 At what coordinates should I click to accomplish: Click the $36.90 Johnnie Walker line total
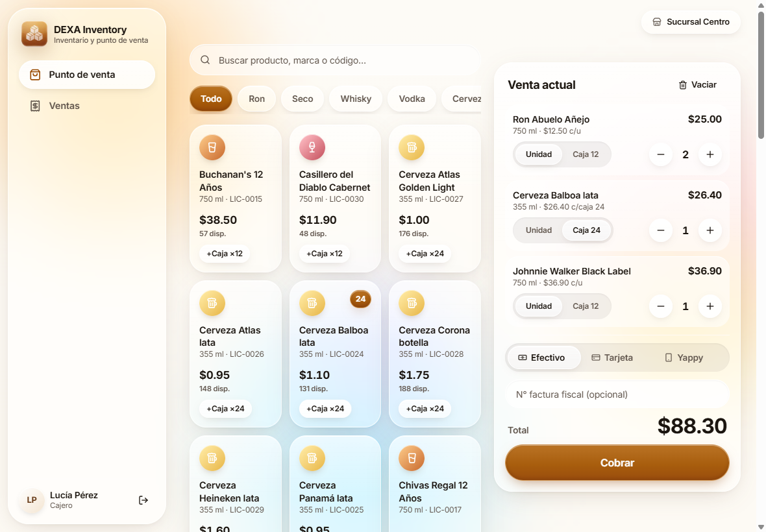click(705, 271)
